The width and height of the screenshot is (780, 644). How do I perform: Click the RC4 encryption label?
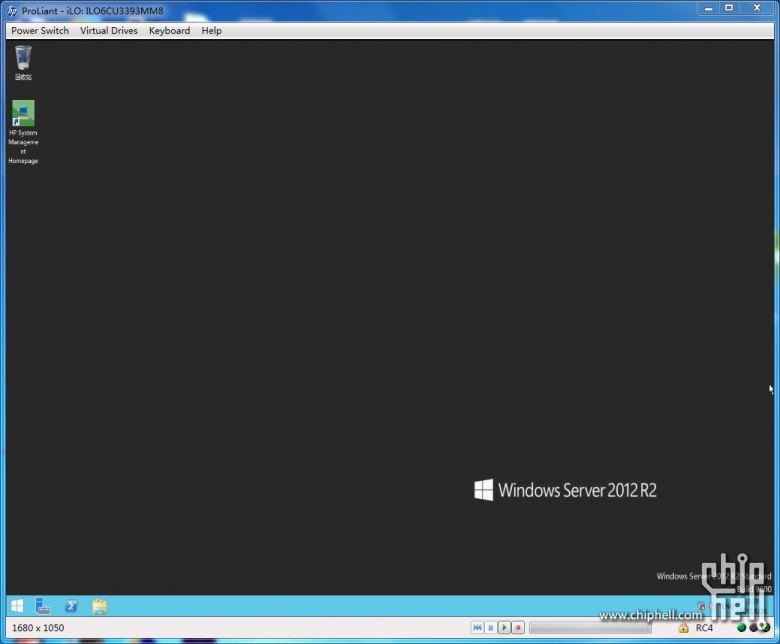tap(704, 628)
